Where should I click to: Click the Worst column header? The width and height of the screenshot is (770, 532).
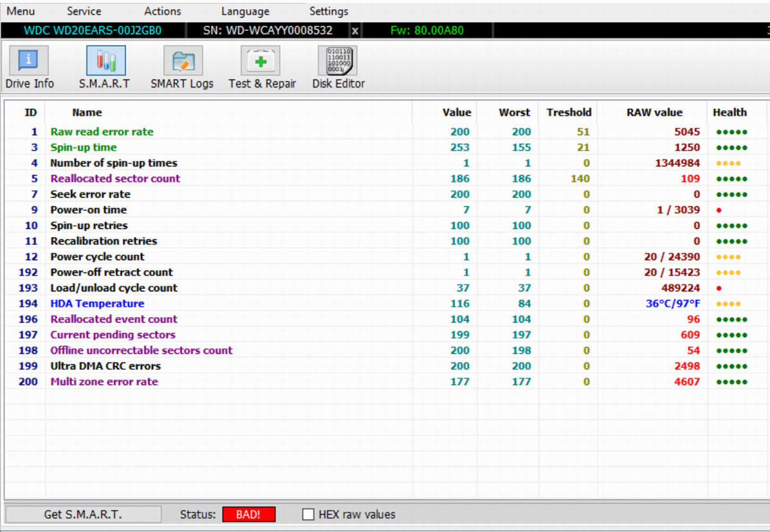(x=514, y=113)
